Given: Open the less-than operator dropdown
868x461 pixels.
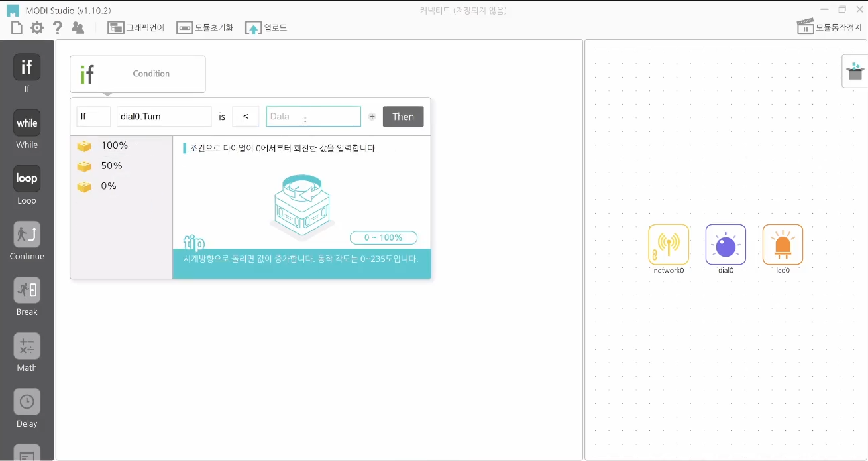Looking at the screenshot, I should [246, 117].
